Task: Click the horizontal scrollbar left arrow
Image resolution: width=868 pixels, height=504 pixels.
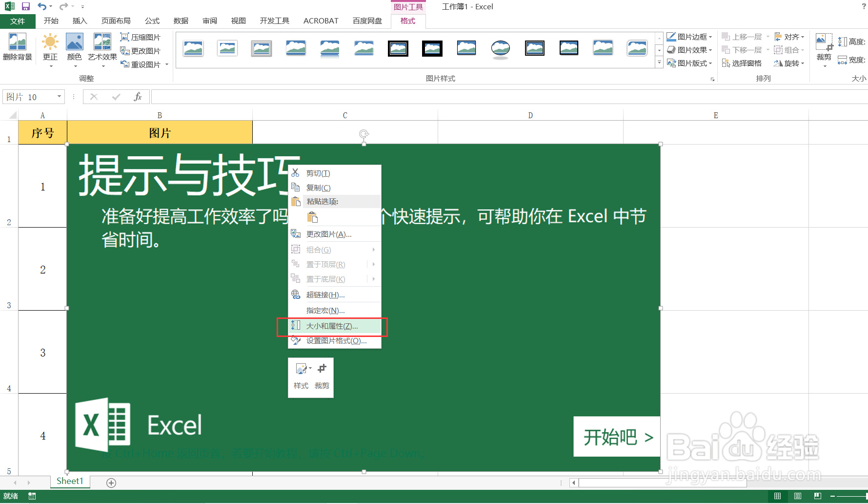Action: click(574, 483)
